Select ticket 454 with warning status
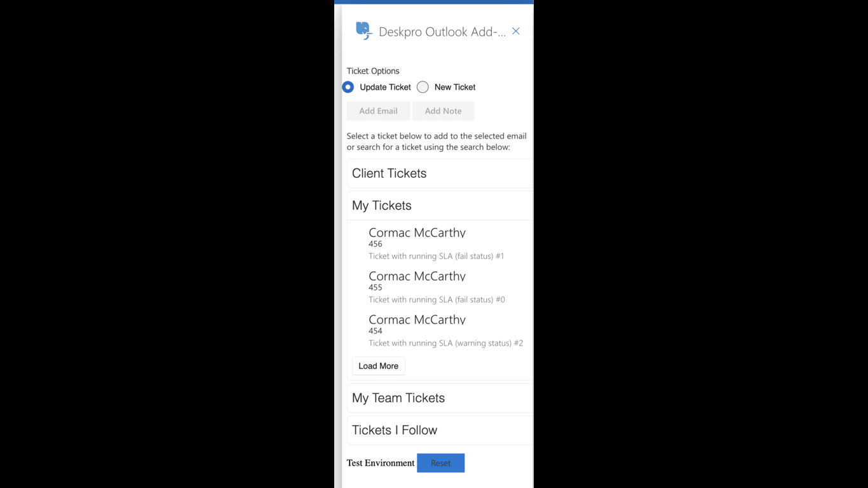Image resolution: width=868 pixels, height=488 pixels. pos(440,330)
